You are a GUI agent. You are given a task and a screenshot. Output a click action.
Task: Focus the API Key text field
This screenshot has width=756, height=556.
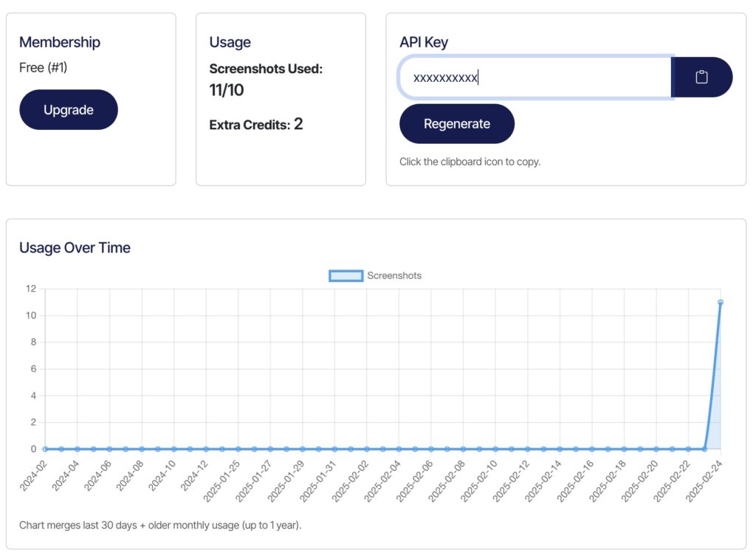click(x=535, y=77)
